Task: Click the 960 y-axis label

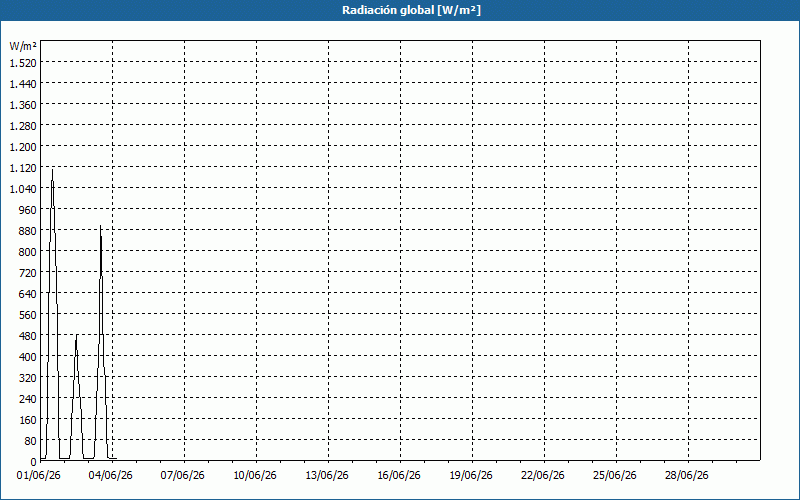Action: (28, 210)
